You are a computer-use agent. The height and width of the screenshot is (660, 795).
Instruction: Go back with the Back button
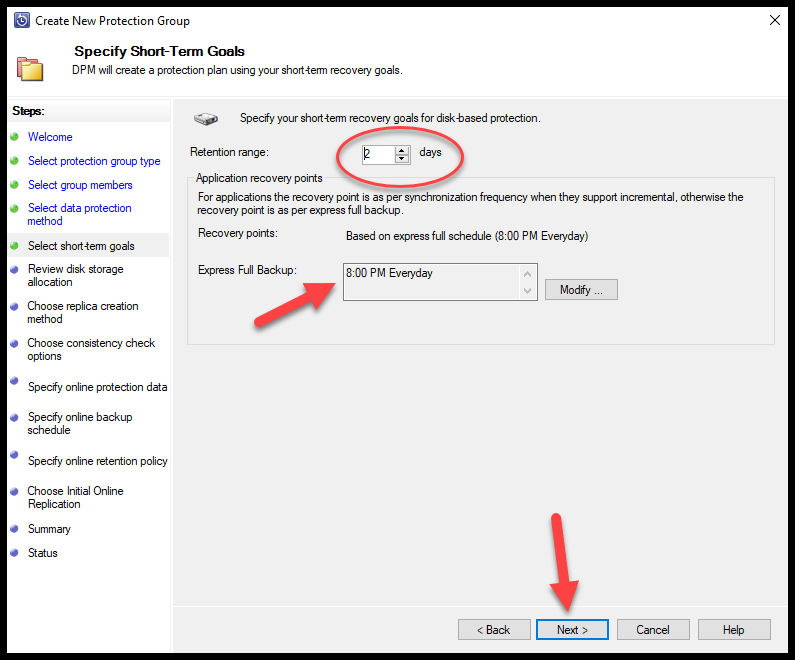tap(494, 630)
